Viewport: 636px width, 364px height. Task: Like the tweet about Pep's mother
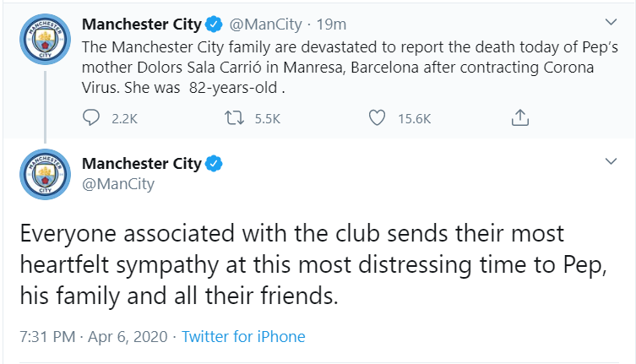[x=378, y=119]
